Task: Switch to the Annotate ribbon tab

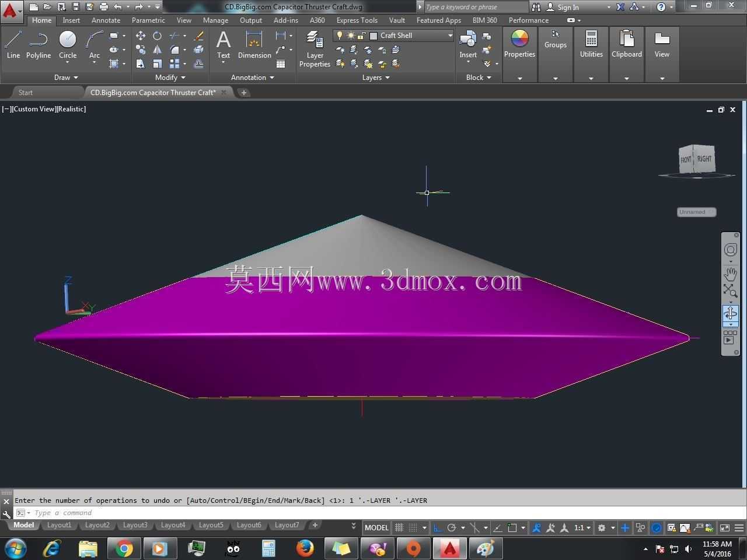Action: coord(106,20)
